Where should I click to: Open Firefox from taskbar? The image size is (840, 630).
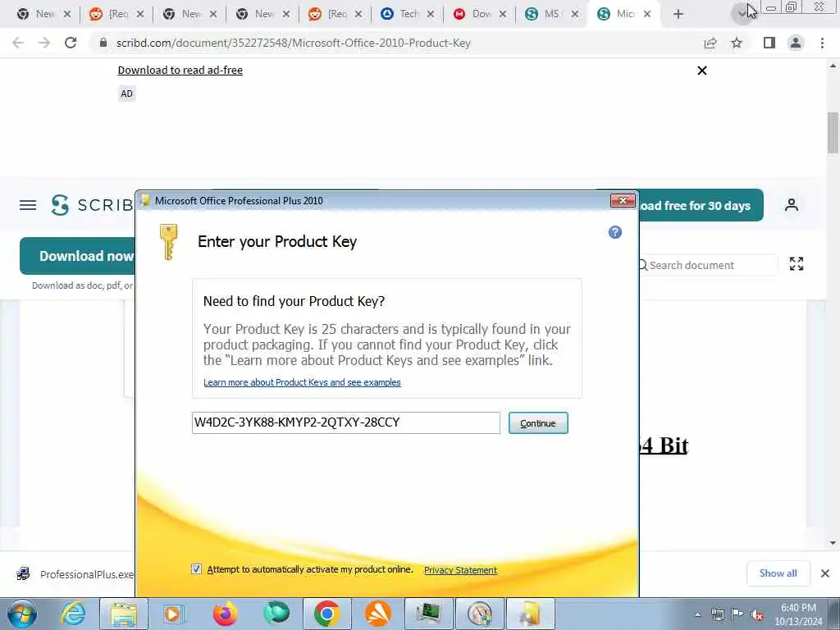[225, 614]
